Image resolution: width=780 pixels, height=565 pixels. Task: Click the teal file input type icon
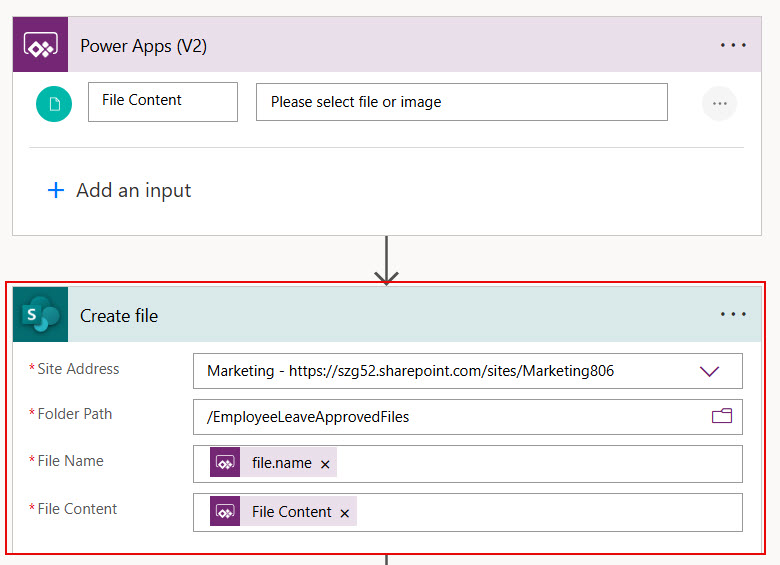[54, 103]
